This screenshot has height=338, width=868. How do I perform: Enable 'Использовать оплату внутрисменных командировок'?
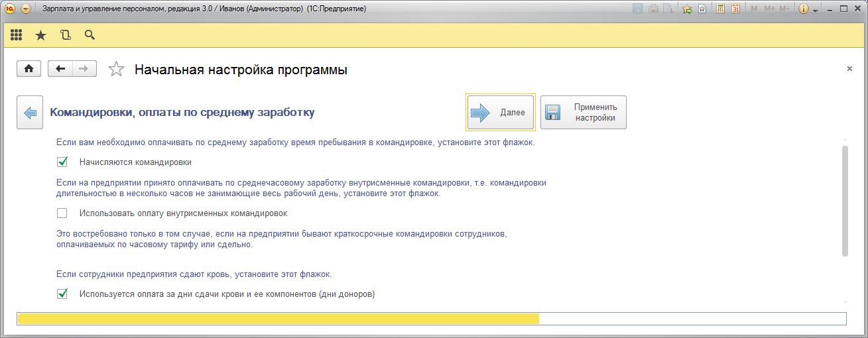pos(62,213)
